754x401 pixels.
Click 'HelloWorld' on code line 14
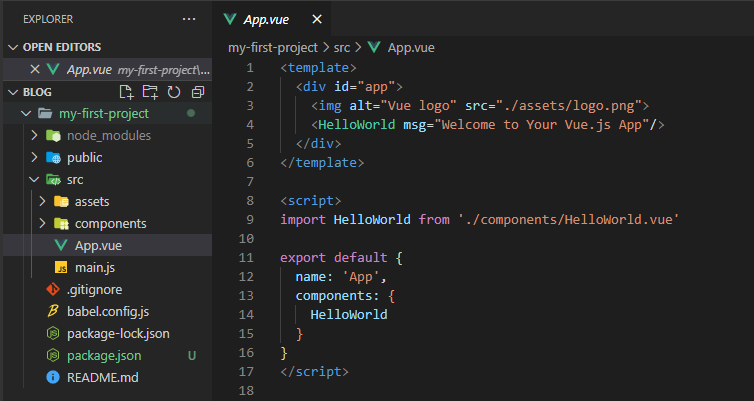pos(349,314)
